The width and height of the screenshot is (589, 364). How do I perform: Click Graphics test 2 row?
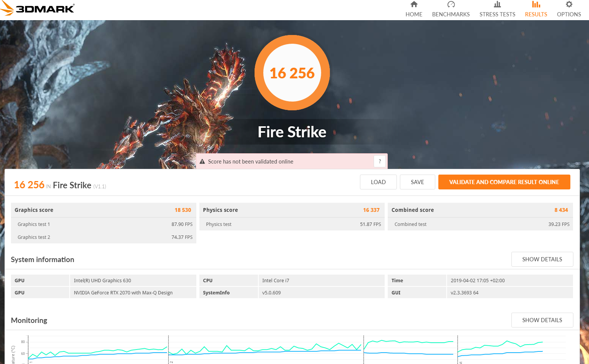click(x=103, y=237)
